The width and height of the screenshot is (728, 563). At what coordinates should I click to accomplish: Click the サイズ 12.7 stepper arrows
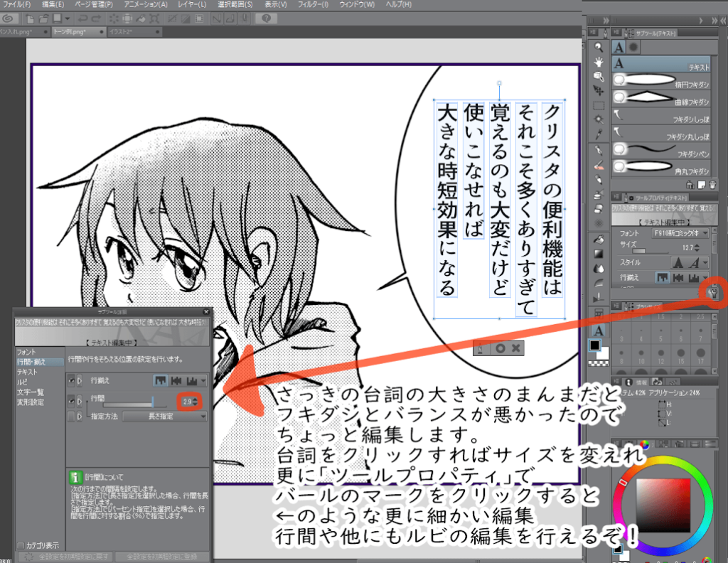click(x=697, y=248)
